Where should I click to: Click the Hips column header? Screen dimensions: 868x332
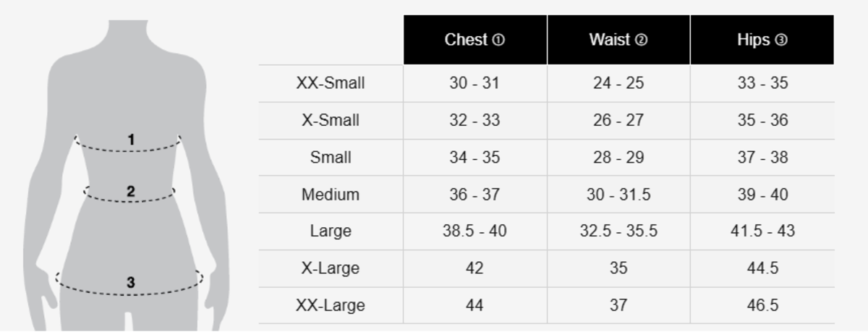754,41
